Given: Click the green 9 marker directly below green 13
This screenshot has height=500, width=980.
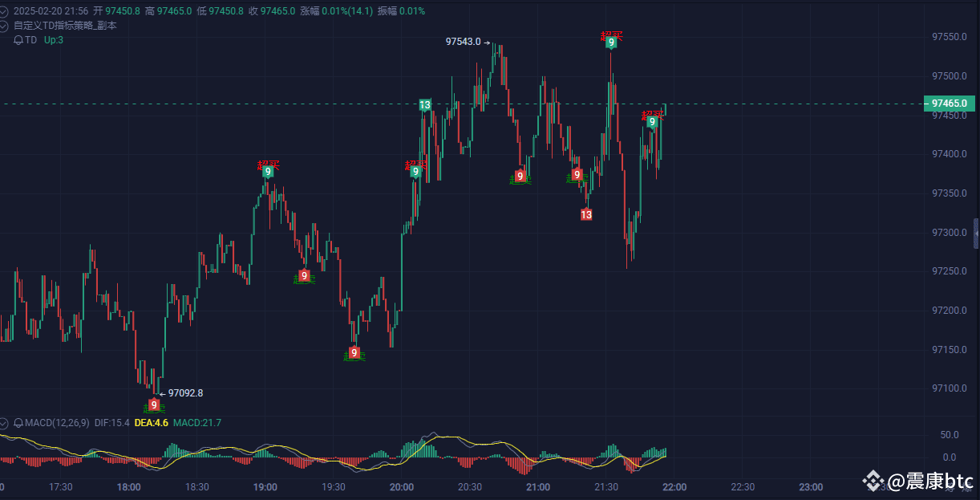Looking at the screenshot, I should (415, 171).
